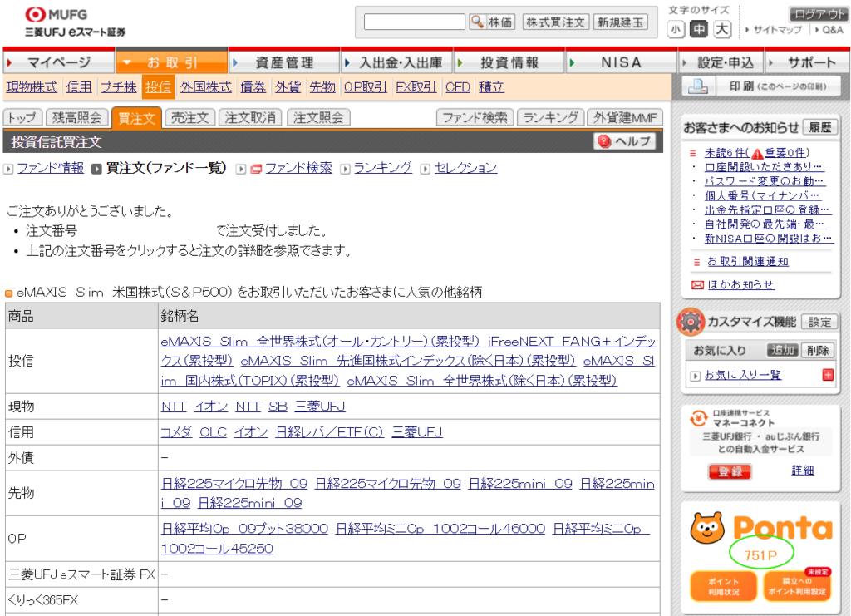The image size is (851, 616).
Task: Click the 追加 favorites button
Action: (782, 350)
